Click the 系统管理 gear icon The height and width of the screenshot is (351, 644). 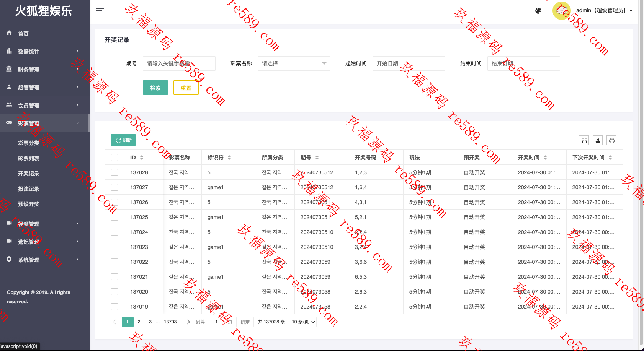(x=9, y=259)
